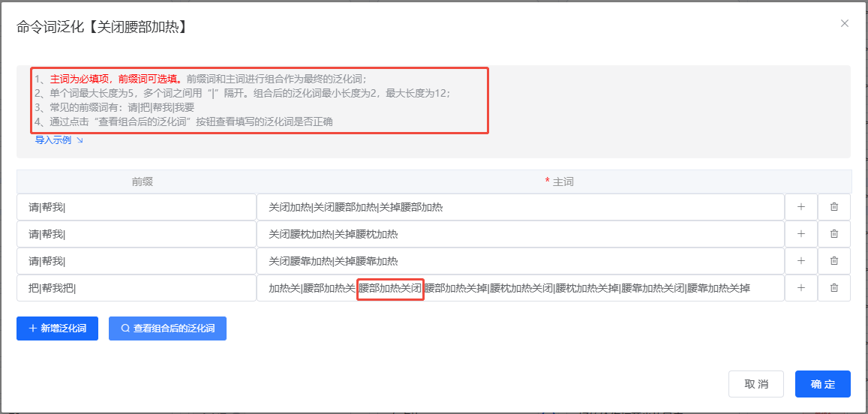Delete the 加热关 row with trash icon
Screen dimensions: 868x414
click(833, 288)
